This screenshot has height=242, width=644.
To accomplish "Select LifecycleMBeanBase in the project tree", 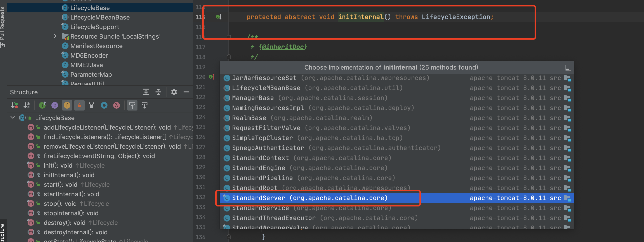I will coord(100,17).
